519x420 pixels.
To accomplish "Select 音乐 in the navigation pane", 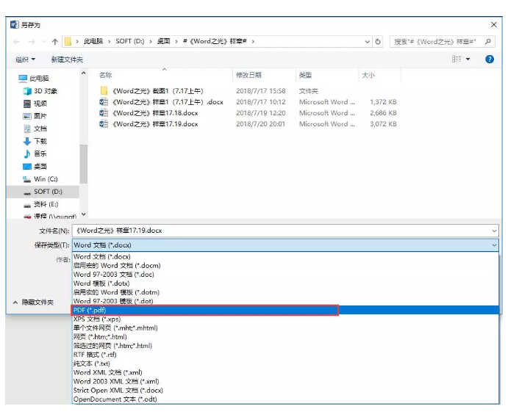I will click(35, 153).
